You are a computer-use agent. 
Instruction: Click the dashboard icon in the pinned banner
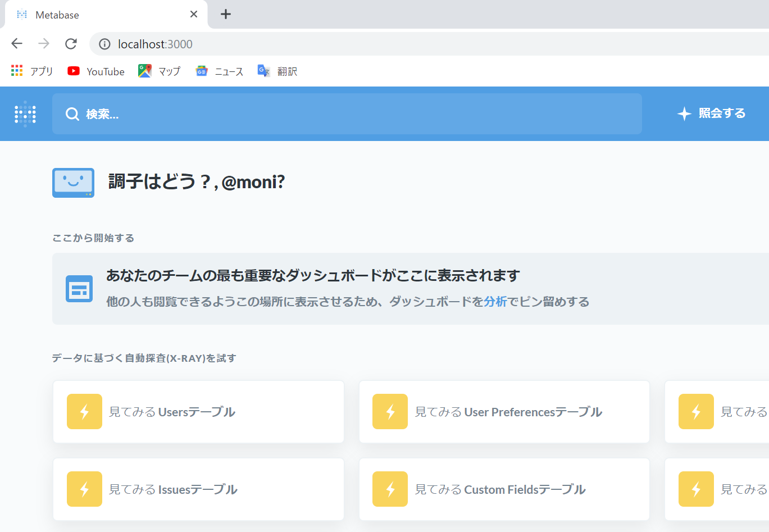pyautogui.click(x=79, y=289)
